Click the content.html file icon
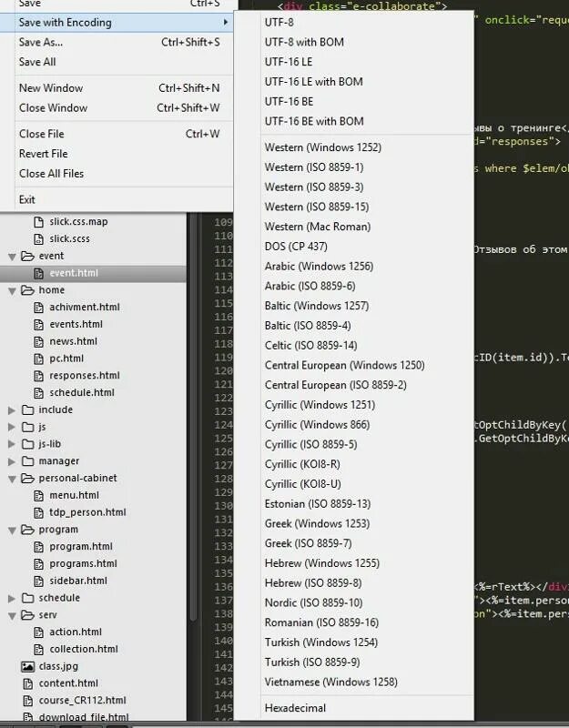The width and height of the screenshot is (569, 728). click(28, 684)
